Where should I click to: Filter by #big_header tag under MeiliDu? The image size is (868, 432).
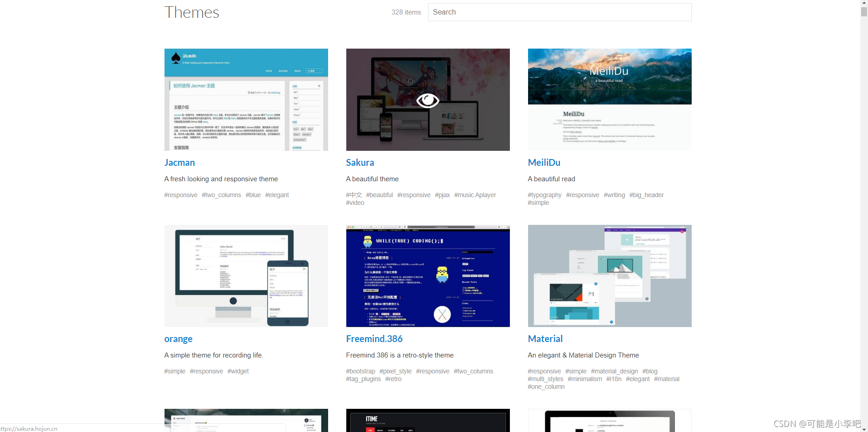646,195
